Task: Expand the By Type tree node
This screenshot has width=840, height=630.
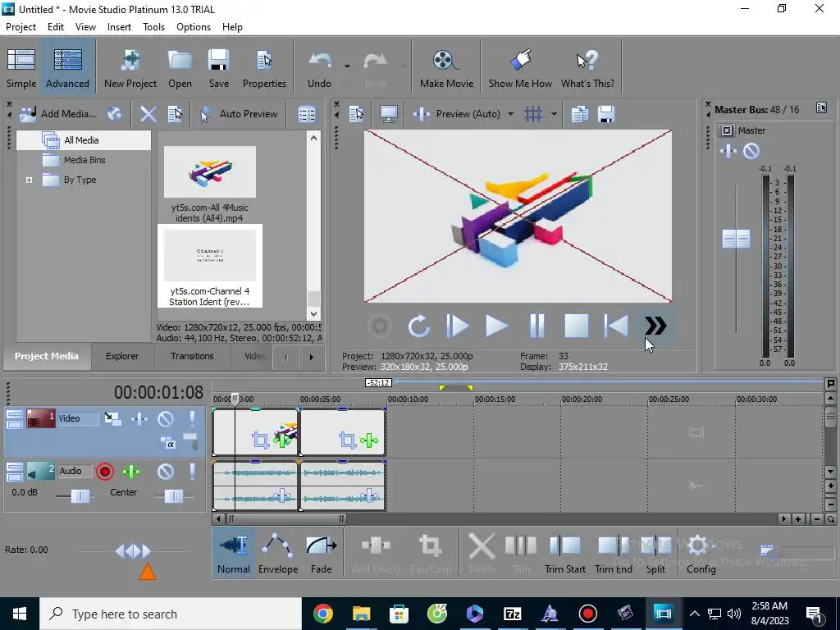Action: point(29,180)
